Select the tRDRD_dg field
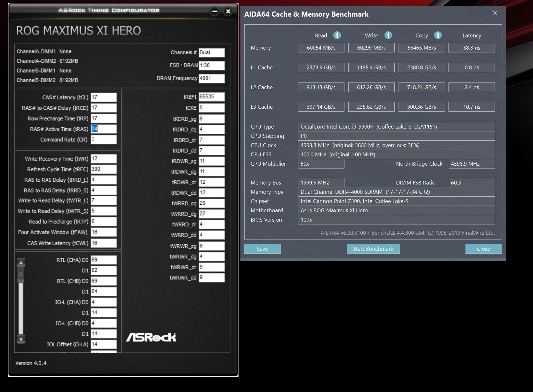The height and width of the screenshot is (392, 533). click(x=212, y=129)
